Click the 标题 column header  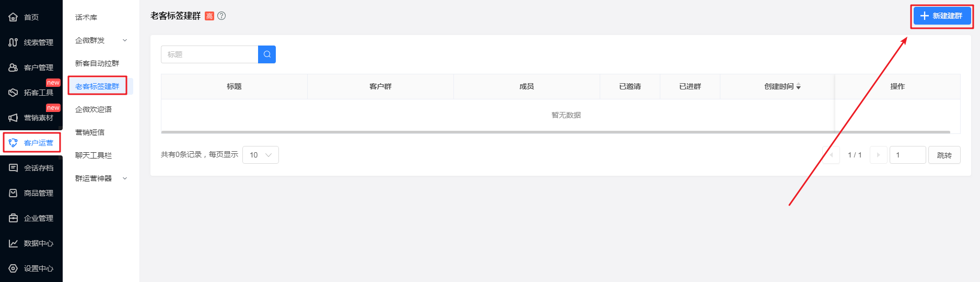point(234,86)
